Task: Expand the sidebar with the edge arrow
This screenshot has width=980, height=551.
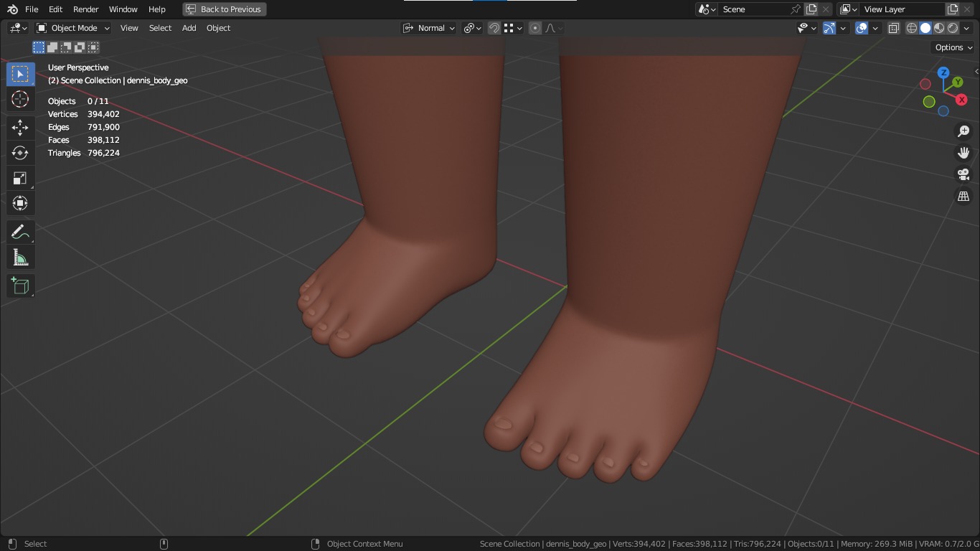Action: click(x=976, y=72)
